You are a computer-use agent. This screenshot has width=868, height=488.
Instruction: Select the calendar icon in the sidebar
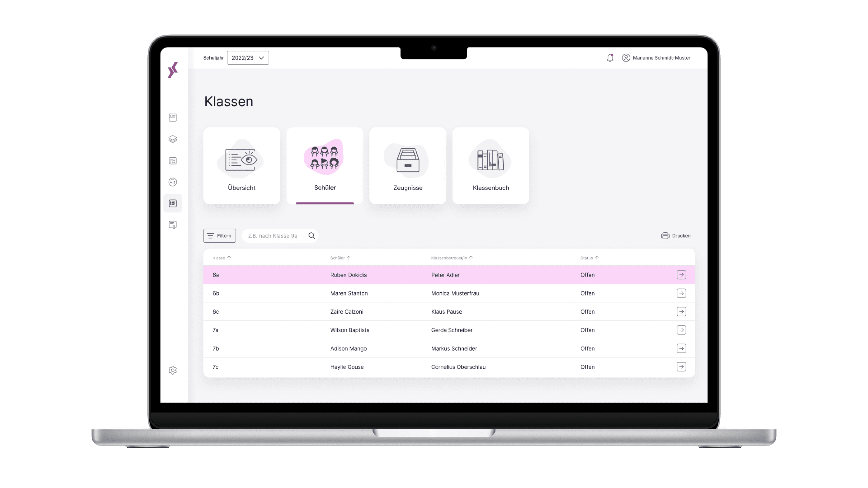(x=173, y=161)
